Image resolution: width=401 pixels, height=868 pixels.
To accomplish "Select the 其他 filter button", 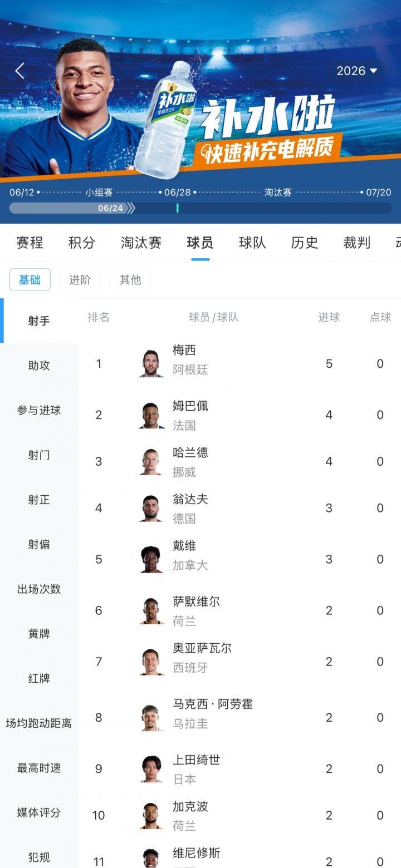I will [130, 279].
